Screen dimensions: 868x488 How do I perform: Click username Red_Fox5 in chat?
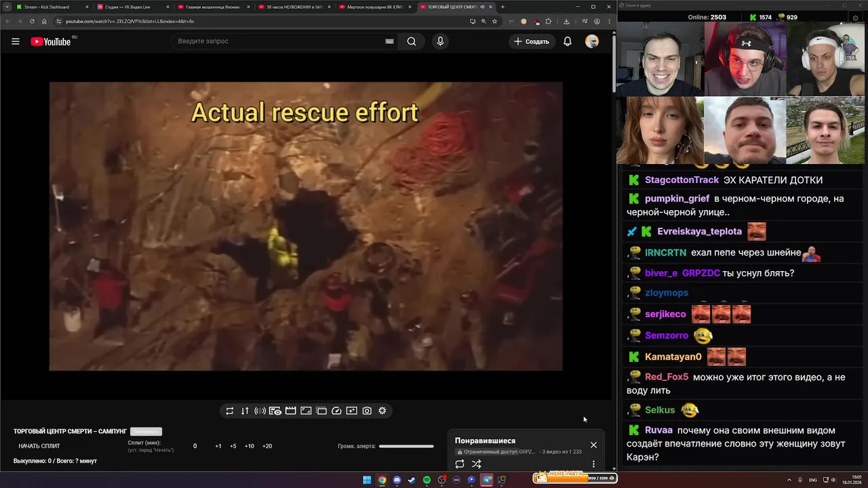click(x=667, y=377)
